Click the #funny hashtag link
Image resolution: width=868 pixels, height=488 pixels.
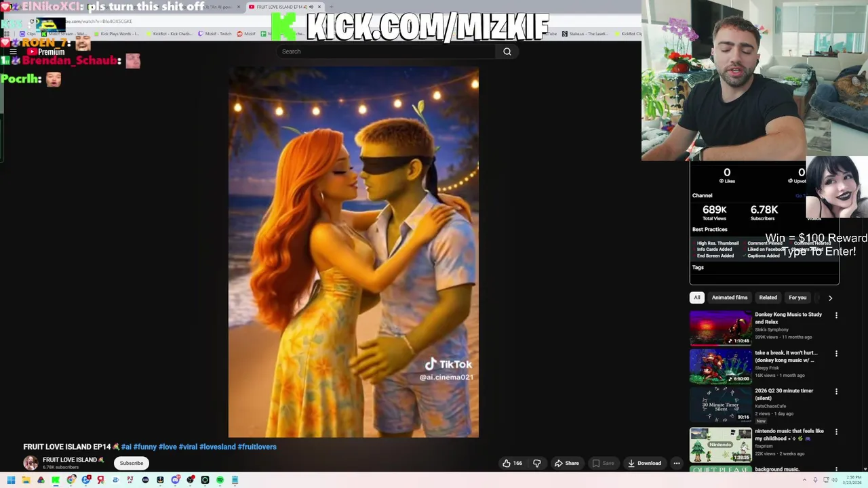tap(145, 447)
